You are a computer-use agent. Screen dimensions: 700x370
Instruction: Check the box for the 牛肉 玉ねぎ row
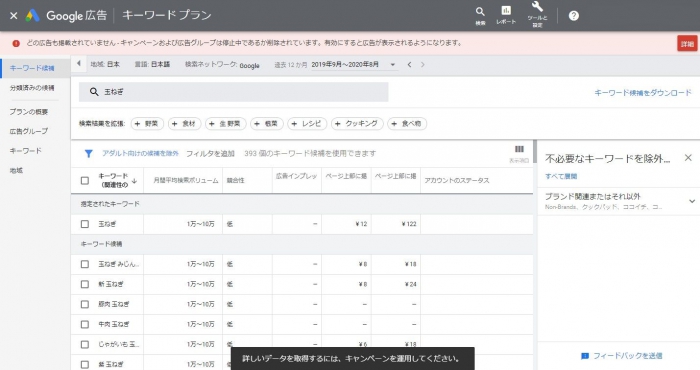(x=85, y=324)
